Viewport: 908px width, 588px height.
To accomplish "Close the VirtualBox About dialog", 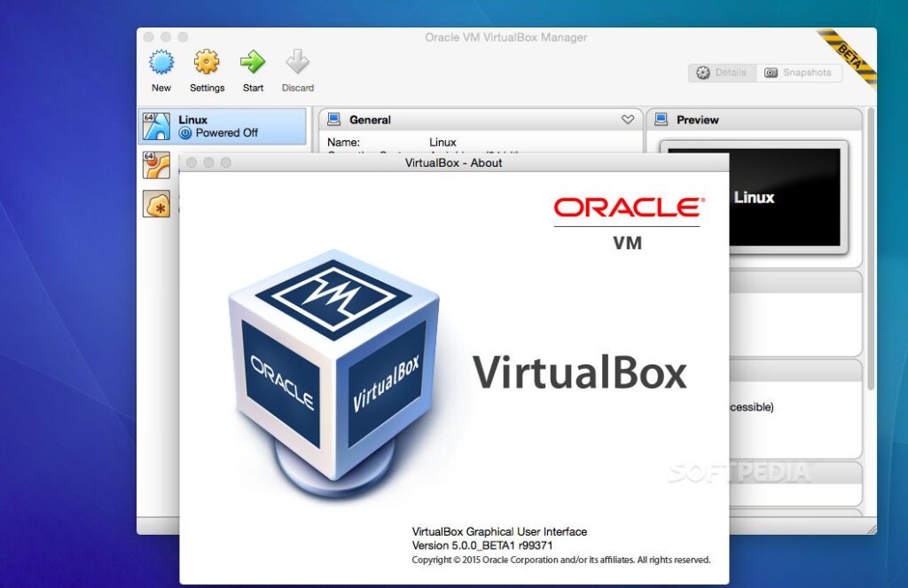I will click(192, 163).
